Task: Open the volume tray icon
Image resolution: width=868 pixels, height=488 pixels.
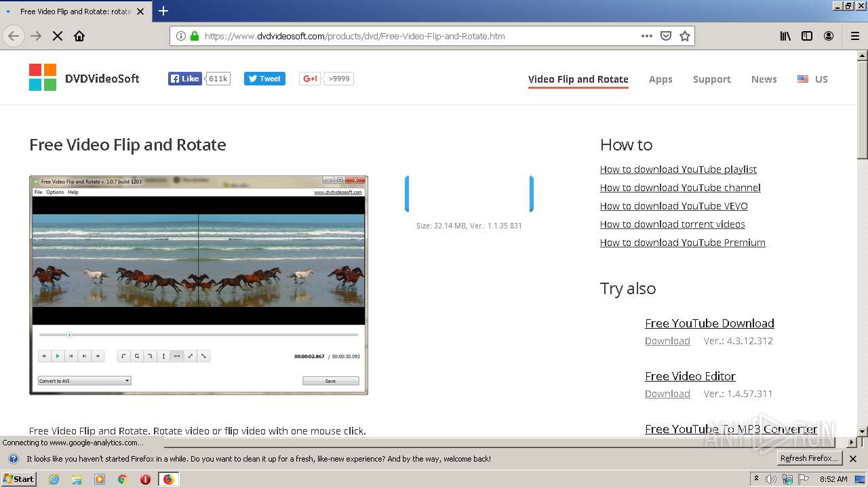Action: 771,479
